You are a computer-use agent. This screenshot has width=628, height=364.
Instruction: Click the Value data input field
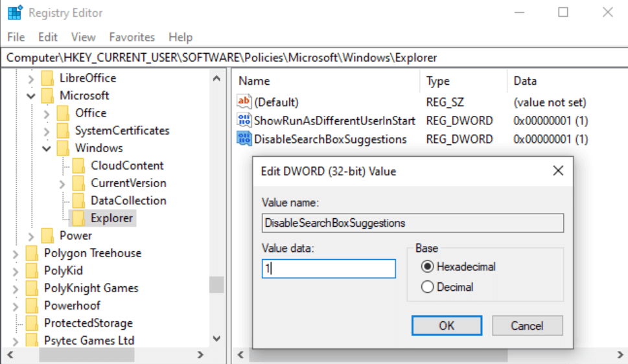(x=329, y=269)
